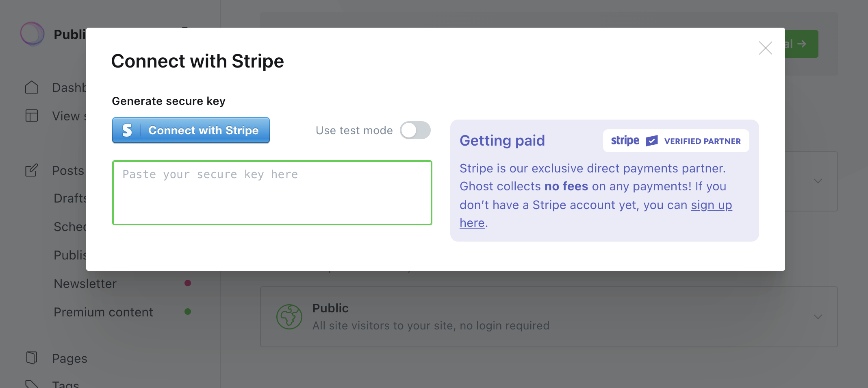Enable the Use test mode toggle
This screenshot has height=388, width=868.
[x=415, y=130]
